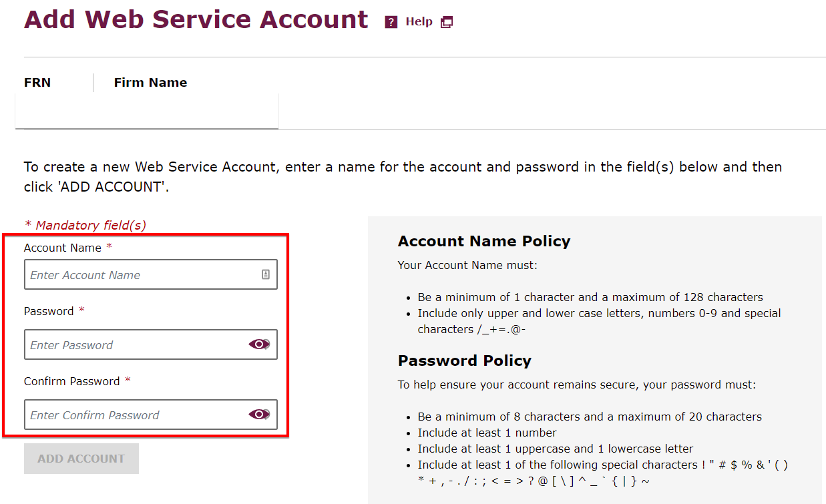This screenshot has width=826, height=504.
Task: Toggle visibility of the Confirm Password field
Action: click(259, 415)
